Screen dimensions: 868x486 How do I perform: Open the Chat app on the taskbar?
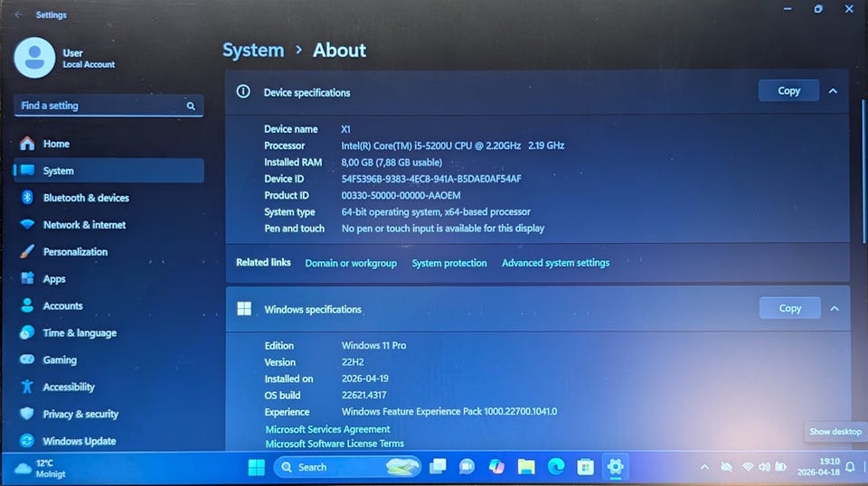point(467,467)
